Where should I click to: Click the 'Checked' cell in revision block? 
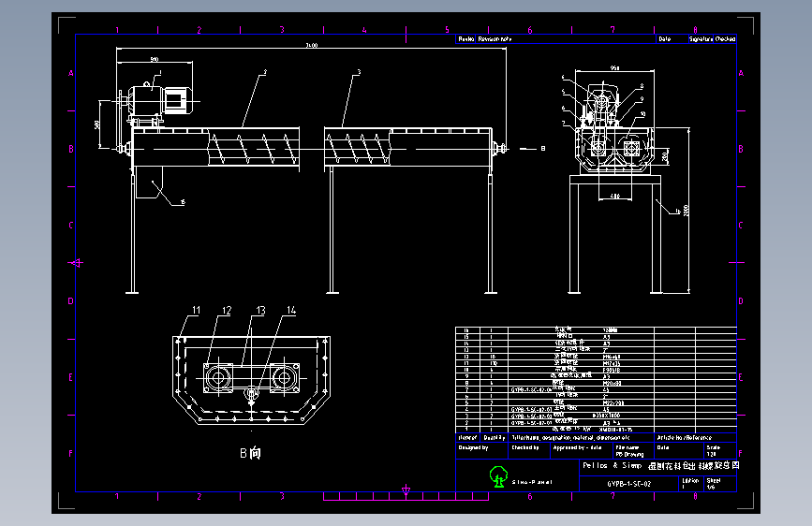coord(726,38)
